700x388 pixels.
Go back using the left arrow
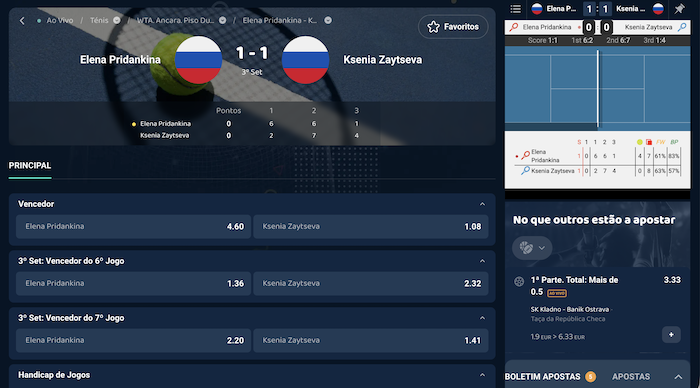point(22,21)
